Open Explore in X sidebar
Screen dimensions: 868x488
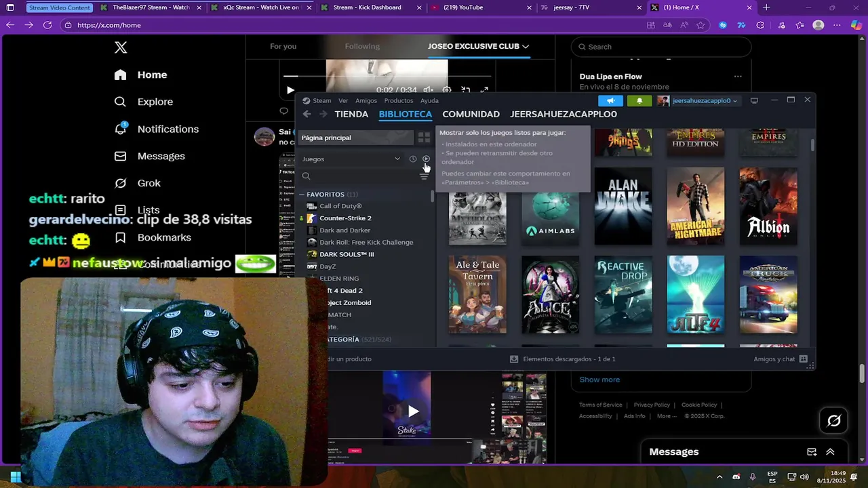pyautogui.click(x=143, y=102)
